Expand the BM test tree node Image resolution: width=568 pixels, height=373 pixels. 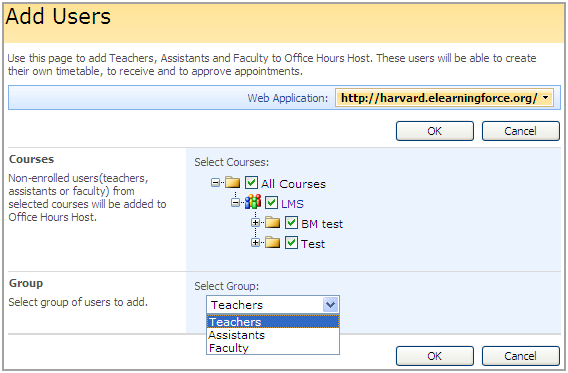point(255,222)
